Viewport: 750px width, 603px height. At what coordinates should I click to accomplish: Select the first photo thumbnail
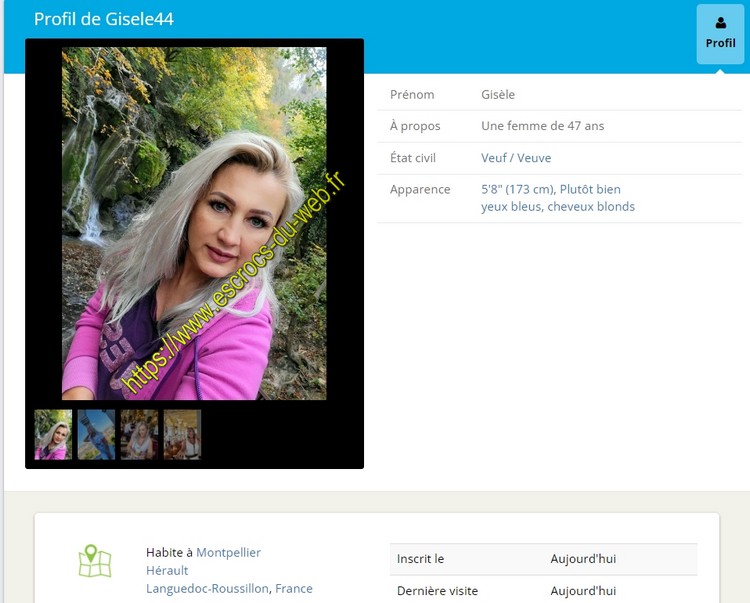point(53,434)
